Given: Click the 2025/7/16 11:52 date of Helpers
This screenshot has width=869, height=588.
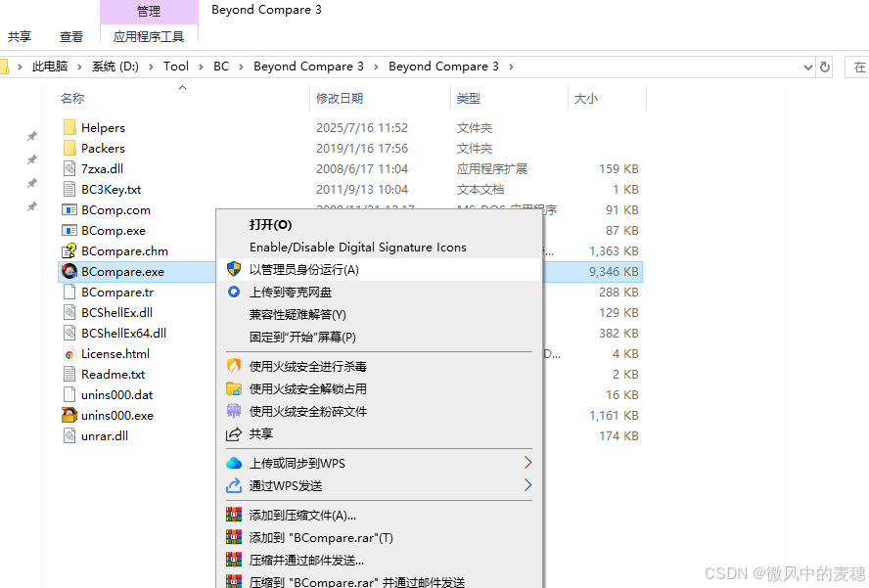Looking at the screenshot, I should (x=362, y=127).
